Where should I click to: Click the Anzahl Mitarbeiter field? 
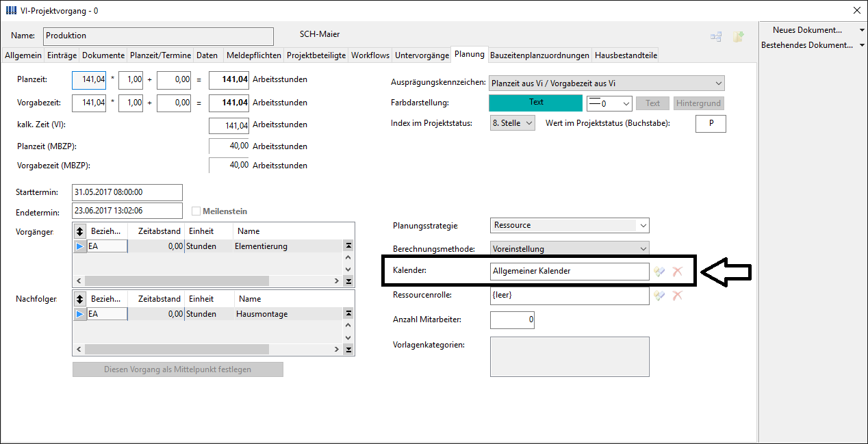point(512,319)
